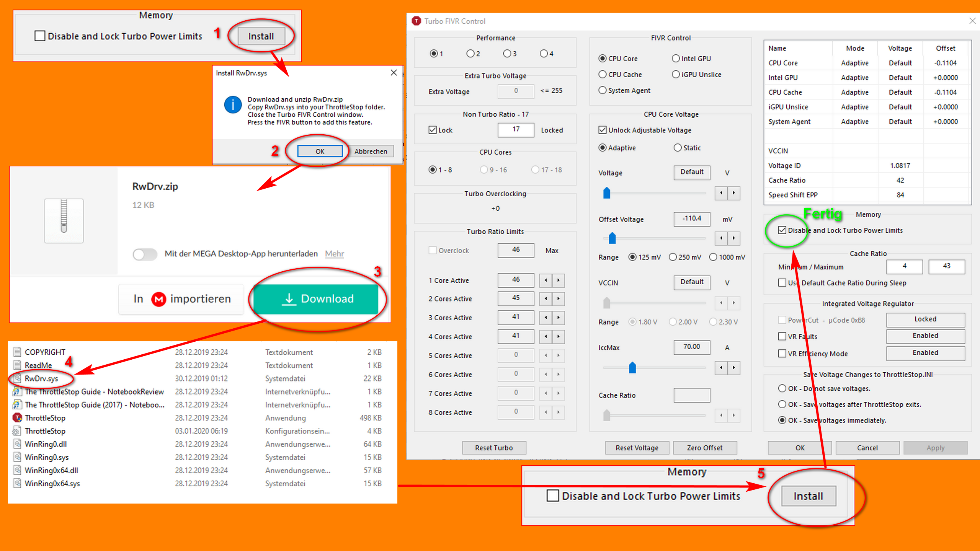
Task: Choose Static voltage mode
Action: [678, 148]
